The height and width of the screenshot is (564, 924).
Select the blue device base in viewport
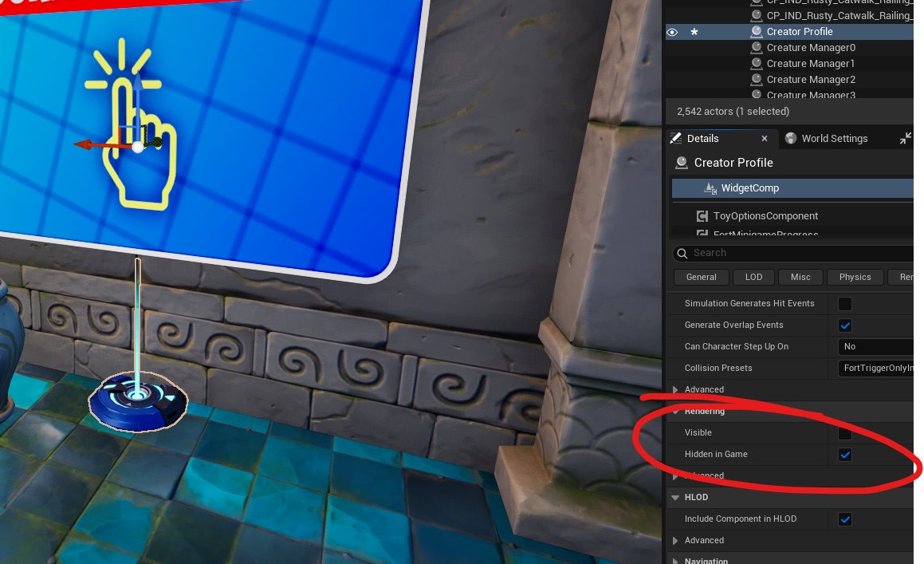point(139,401)
